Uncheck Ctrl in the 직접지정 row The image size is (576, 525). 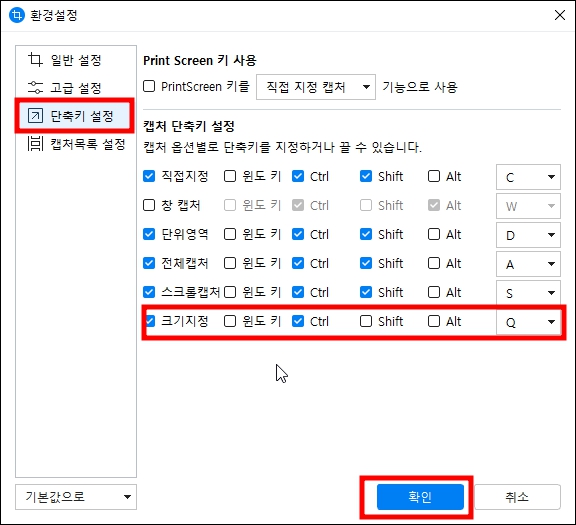coord(298,176)
